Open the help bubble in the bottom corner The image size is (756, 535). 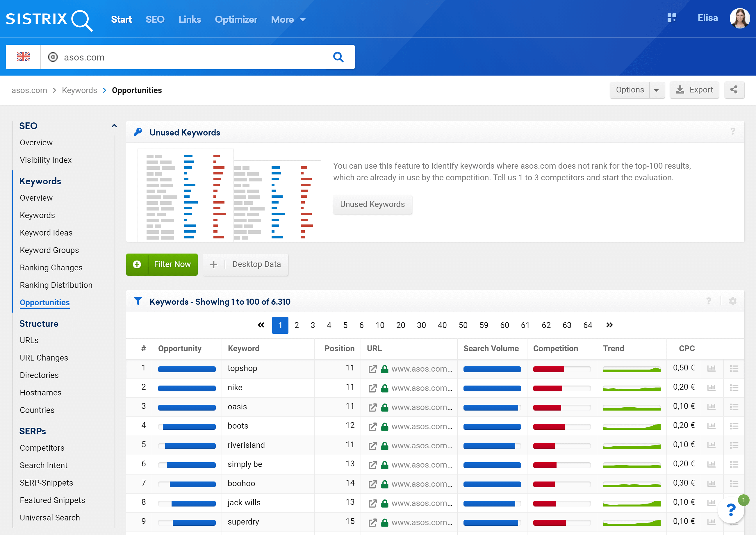(x=731, y=509)
